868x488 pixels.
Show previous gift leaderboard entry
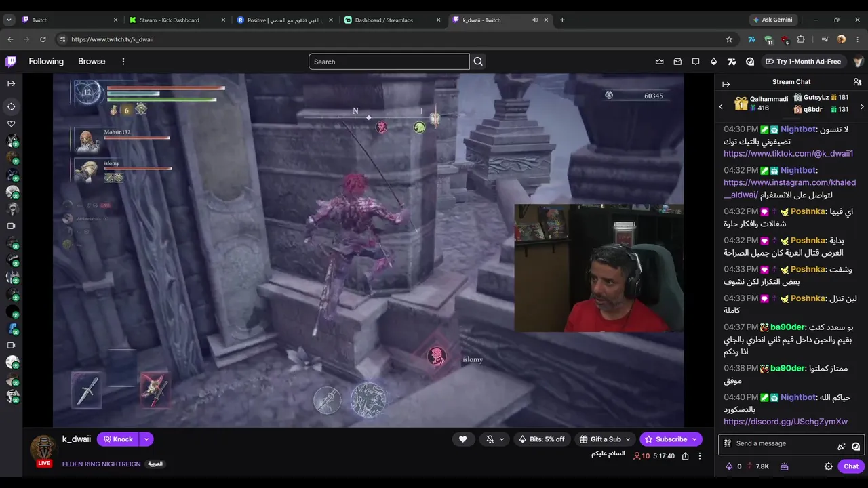point(721,106)
